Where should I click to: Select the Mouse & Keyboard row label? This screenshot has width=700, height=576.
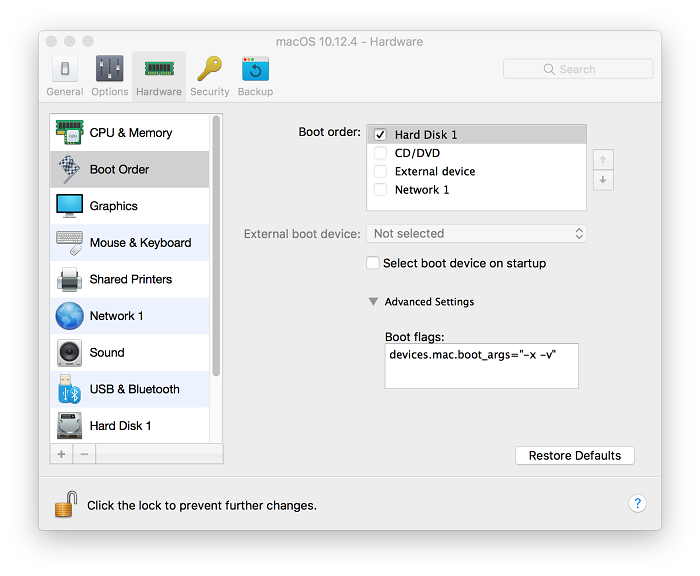click(x=141, y=242)
